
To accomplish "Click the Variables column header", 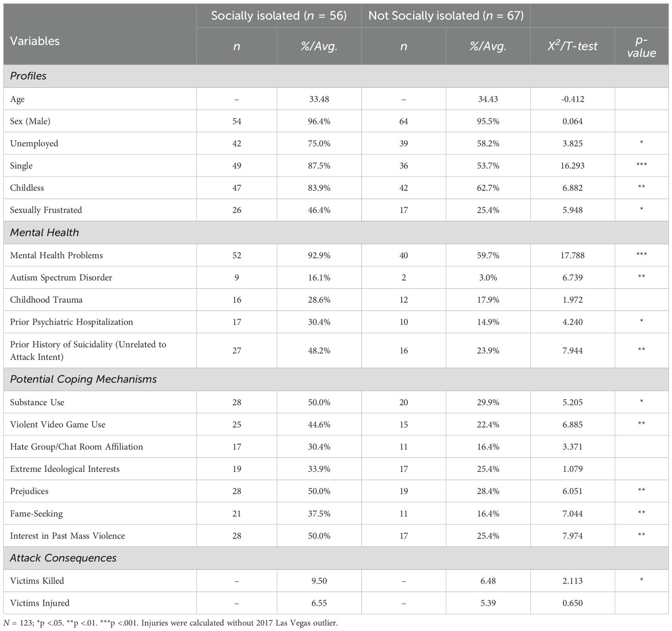I will pos(35,41).
